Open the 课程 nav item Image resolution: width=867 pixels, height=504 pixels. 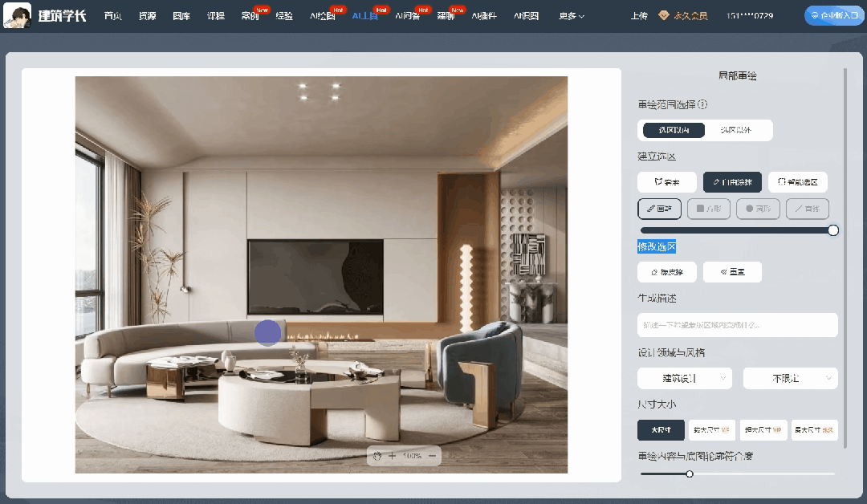216,16
